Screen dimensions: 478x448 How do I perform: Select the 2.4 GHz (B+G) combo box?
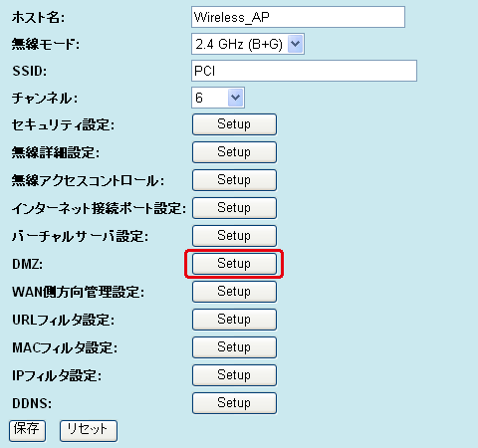click(248, 44)
